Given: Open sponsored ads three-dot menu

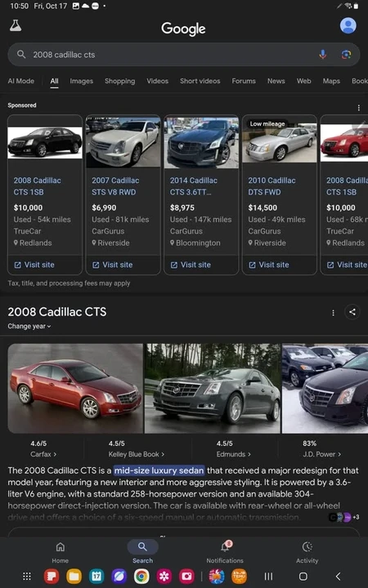Looking at the screenshot, I should click(x=359, y=108).
